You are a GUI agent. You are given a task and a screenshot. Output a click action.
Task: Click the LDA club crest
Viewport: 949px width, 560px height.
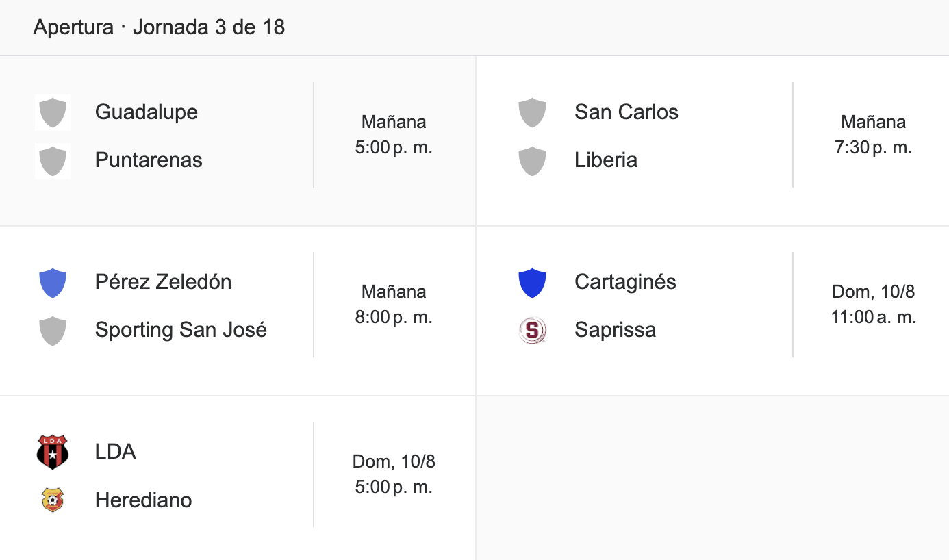(53, 452)
